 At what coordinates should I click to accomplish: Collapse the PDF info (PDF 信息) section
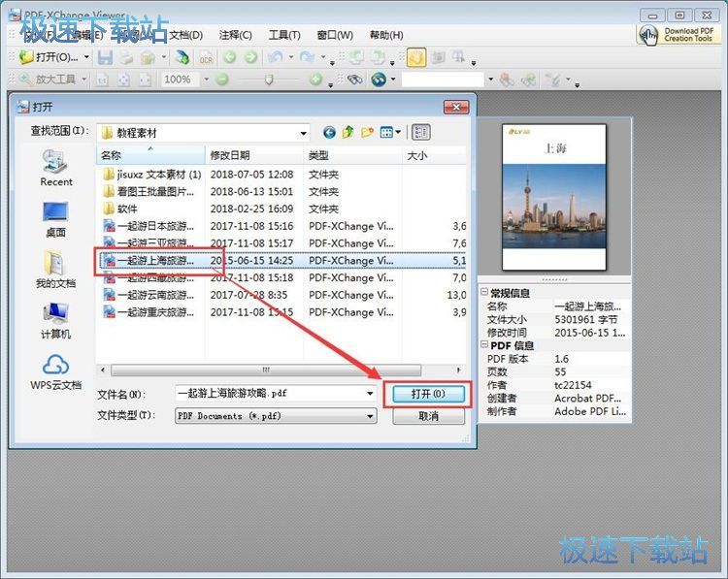[x=484, y=344]
